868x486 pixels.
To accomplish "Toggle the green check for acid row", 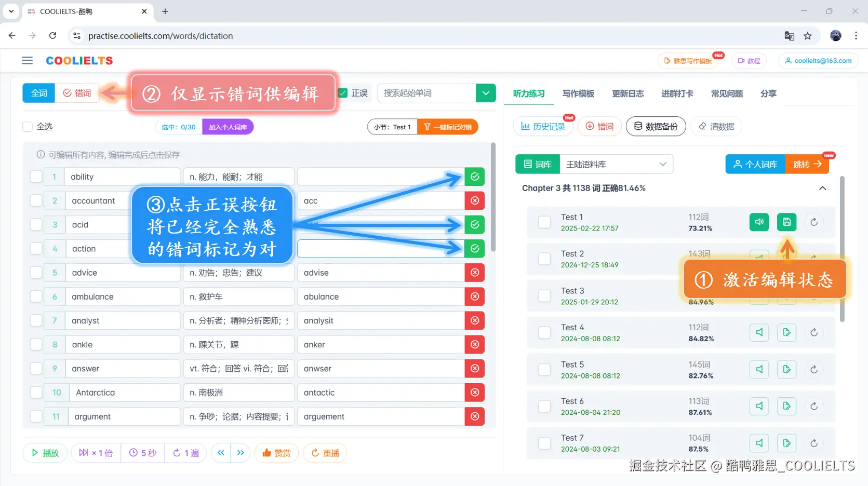I will point(475,224).
